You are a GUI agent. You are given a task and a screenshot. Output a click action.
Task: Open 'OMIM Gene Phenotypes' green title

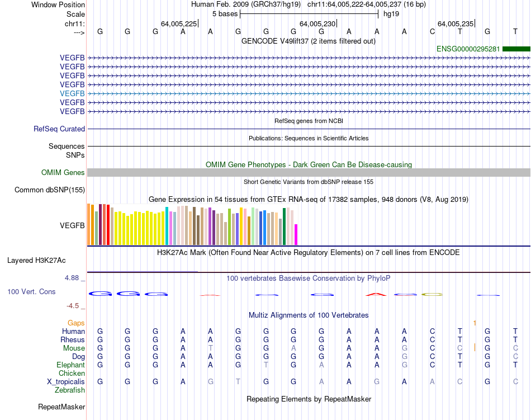click(309, 165)
